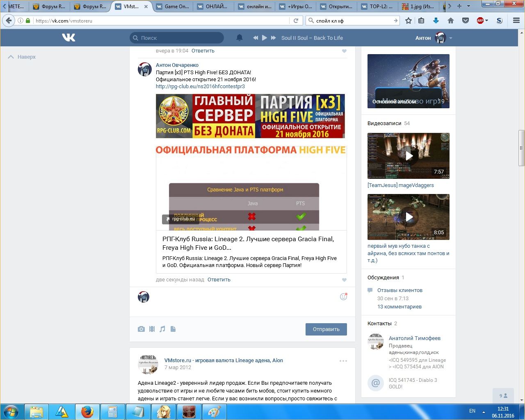Play the Soul II Soul track
The height and width of the screenshot is (420, 525).
(265, 38)
